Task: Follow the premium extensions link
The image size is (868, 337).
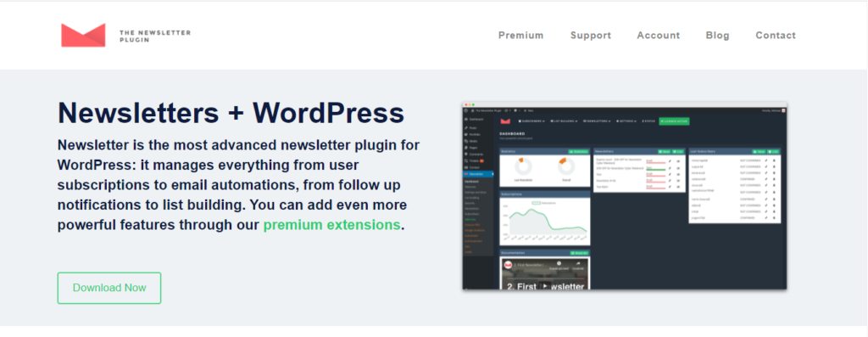Action: [331, 225]
